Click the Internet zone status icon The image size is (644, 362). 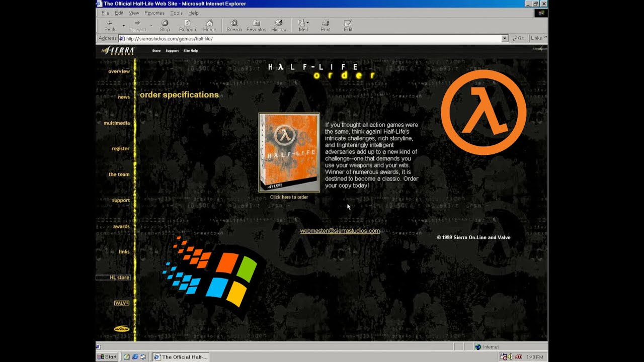(x=478, y=347)
